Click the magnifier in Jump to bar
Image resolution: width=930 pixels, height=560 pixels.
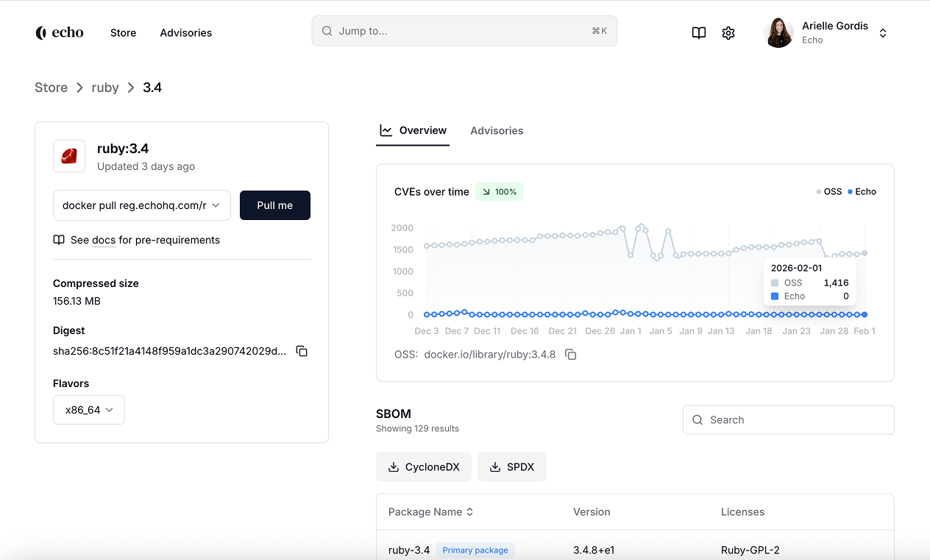(327, 31)
